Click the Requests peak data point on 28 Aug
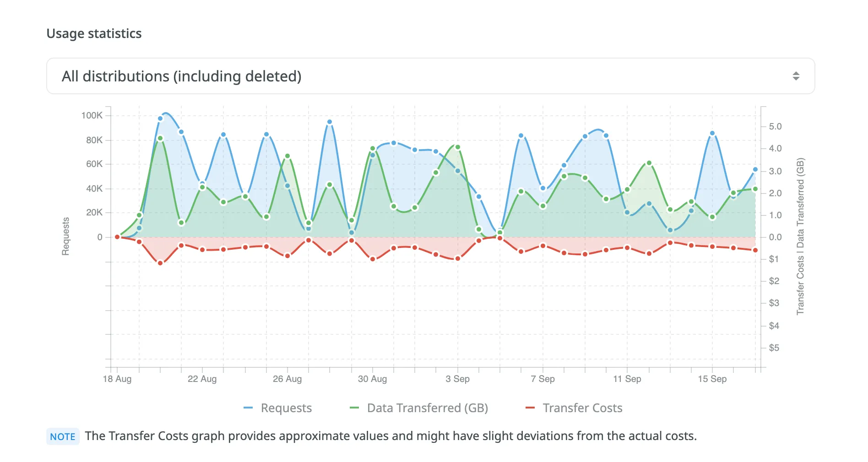 pos(329,122)
